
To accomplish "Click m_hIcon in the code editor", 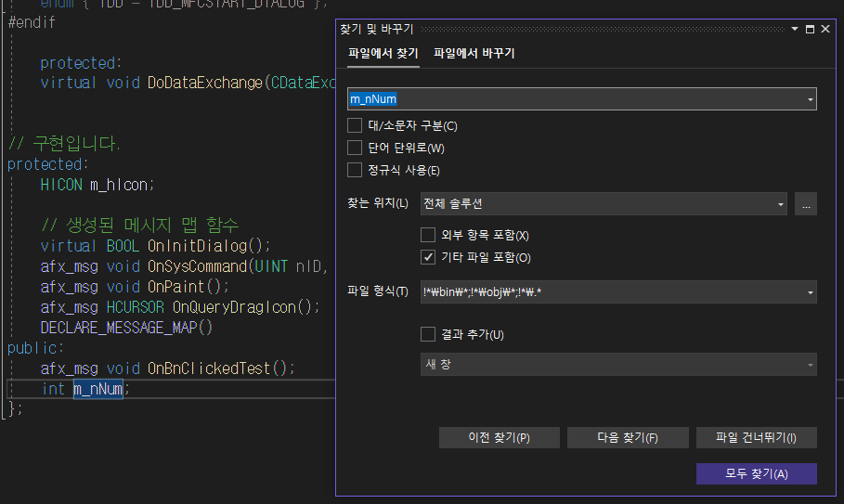I will click(x=119, y=185).
